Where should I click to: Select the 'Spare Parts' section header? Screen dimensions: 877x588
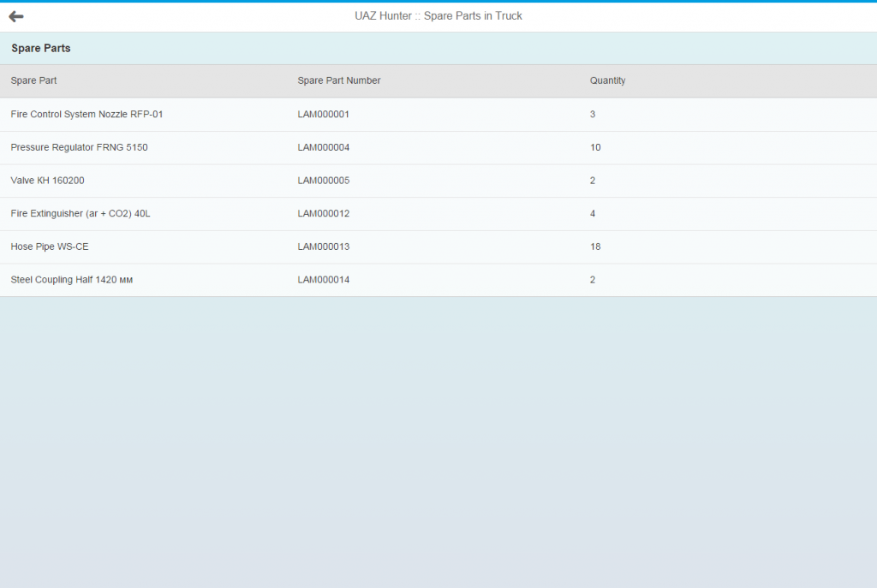coord(41,48)
